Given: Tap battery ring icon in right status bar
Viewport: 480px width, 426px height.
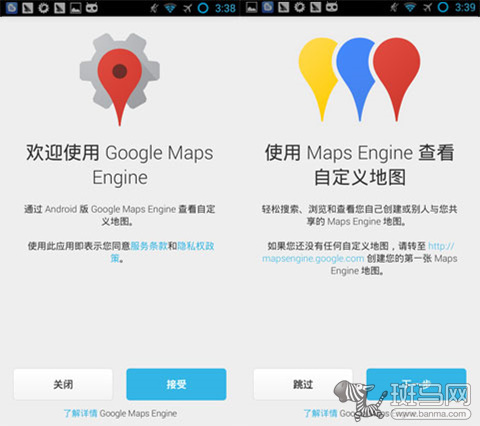Looking at the screenshot, I should (443, 7).
